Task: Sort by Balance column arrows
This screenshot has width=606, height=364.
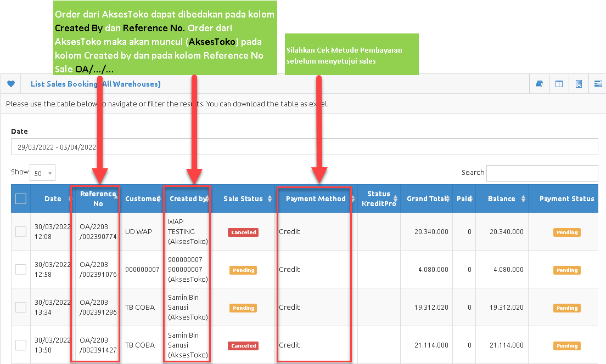Action: 523,198
